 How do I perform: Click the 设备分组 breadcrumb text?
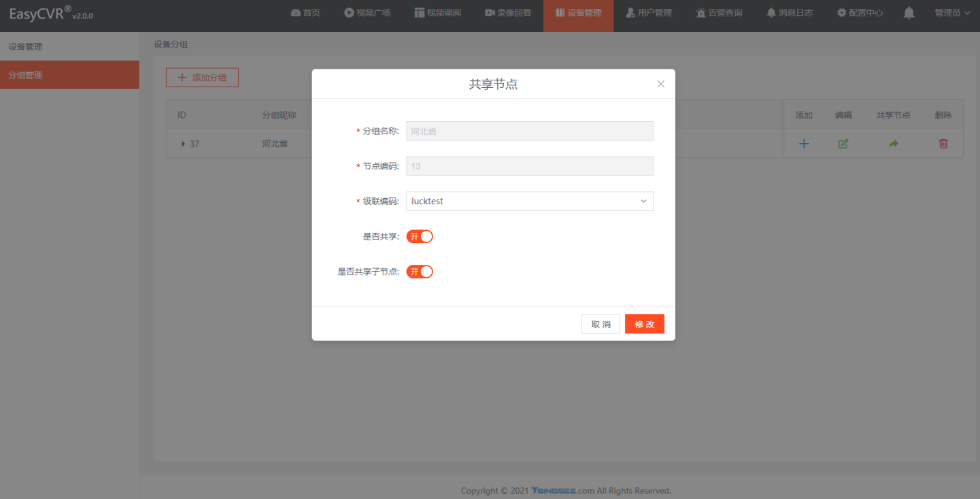click(x=171, y=44)
